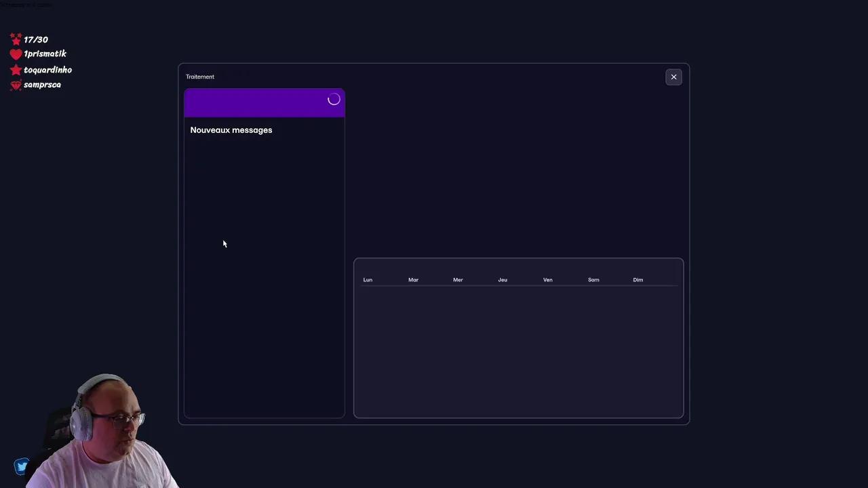Click the Lun column header

[368, 280]
